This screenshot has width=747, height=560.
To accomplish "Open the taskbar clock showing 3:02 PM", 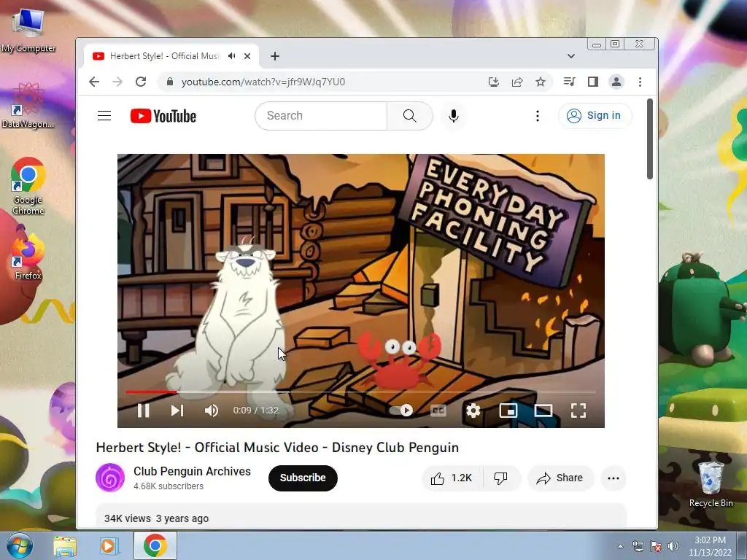I will click(x=710, y=546).
